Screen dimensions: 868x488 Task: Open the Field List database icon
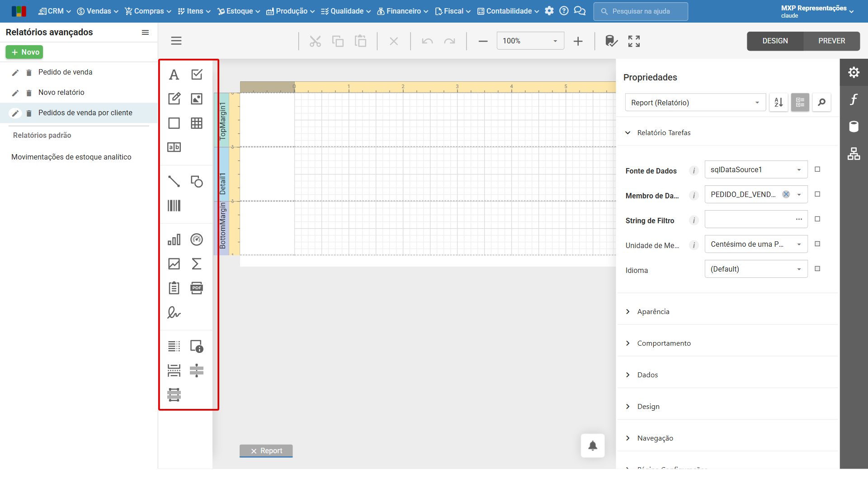point(854,127)
